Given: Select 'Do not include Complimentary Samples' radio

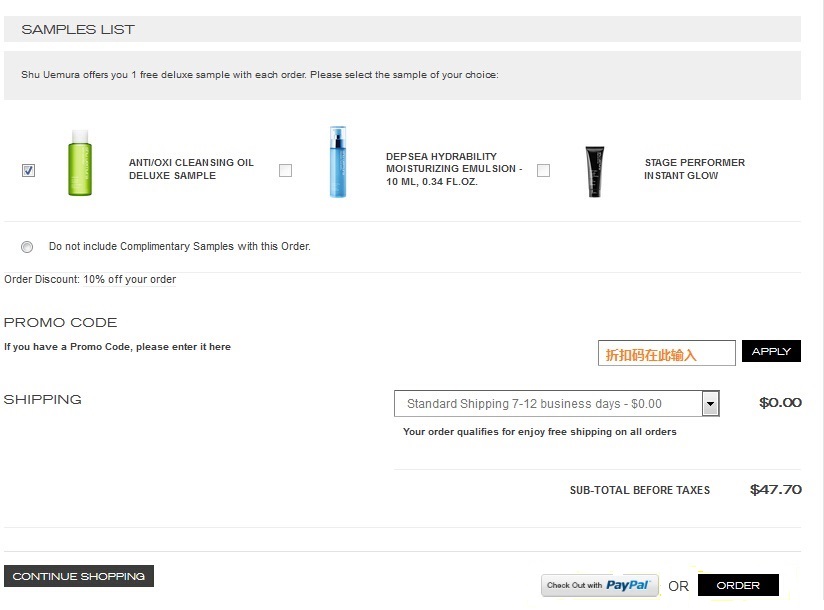Looking at the screenshot, I should (27, 246).
